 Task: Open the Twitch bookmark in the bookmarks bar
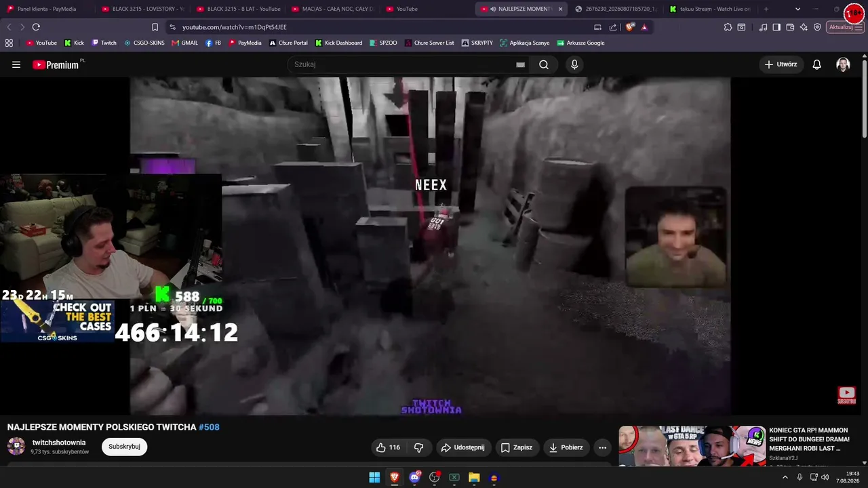(x=104, y=43)
